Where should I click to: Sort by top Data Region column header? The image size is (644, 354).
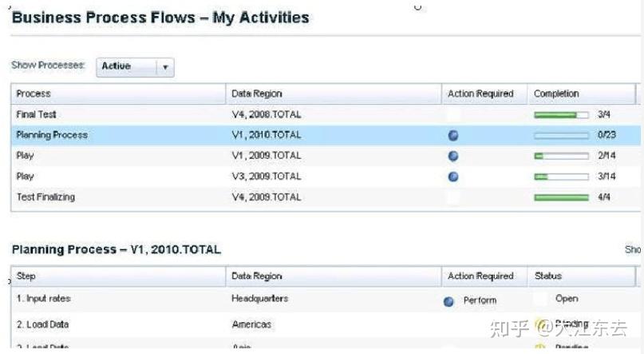(256, 93)
